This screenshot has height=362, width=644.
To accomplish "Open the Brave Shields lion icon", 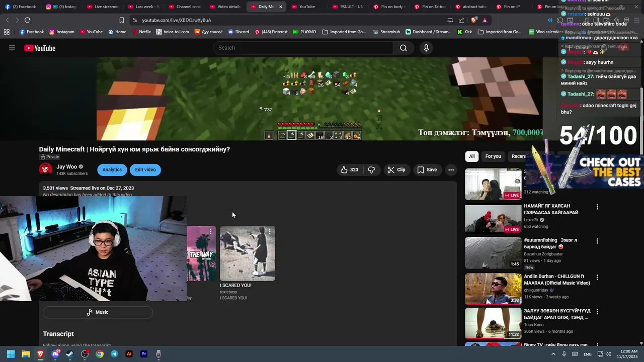I will point(474,20).
